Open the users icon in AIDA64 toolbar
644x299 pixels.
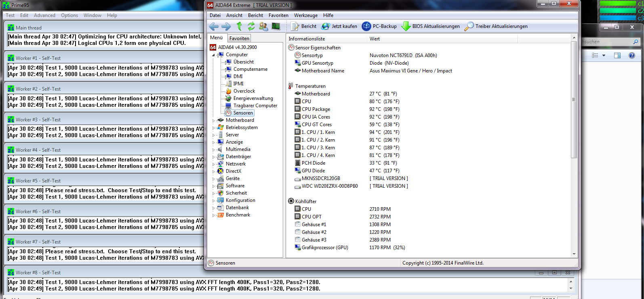pos(263,26)
